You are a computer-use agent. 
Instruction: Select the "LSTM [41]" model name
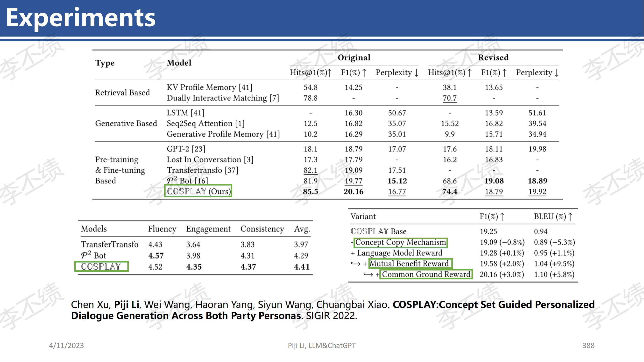coord(185,113)
